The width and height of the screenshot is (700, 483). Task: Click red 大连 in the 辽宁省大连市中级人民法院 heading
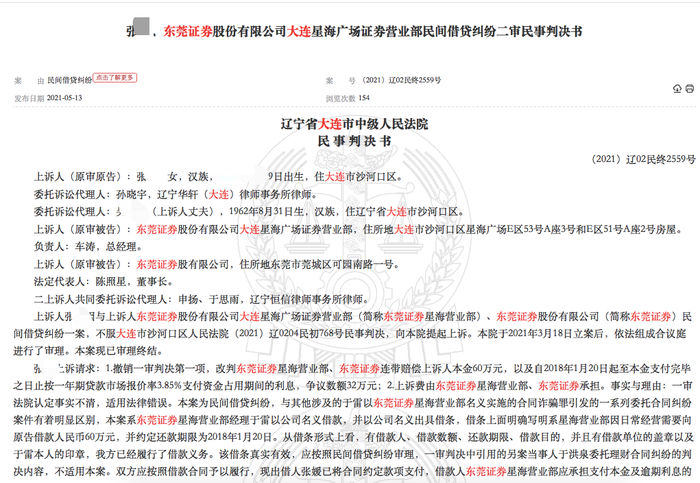(329, 124)
